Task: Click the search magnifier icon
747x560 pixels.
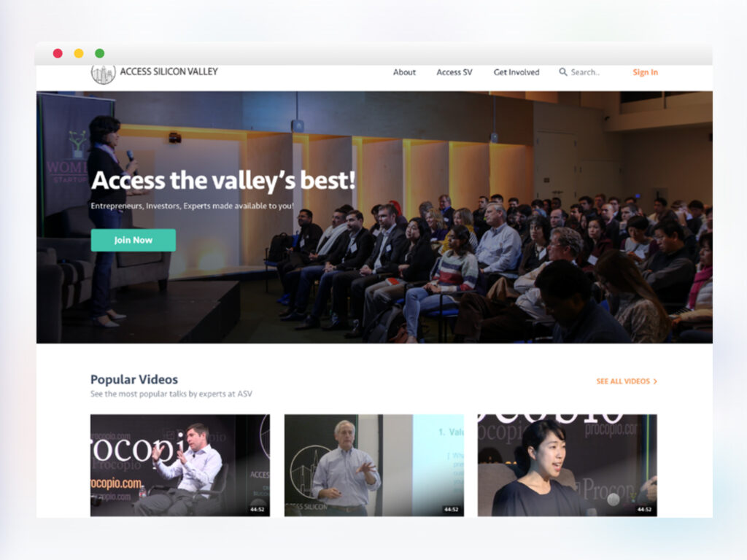Action: (x=563, y=72)
